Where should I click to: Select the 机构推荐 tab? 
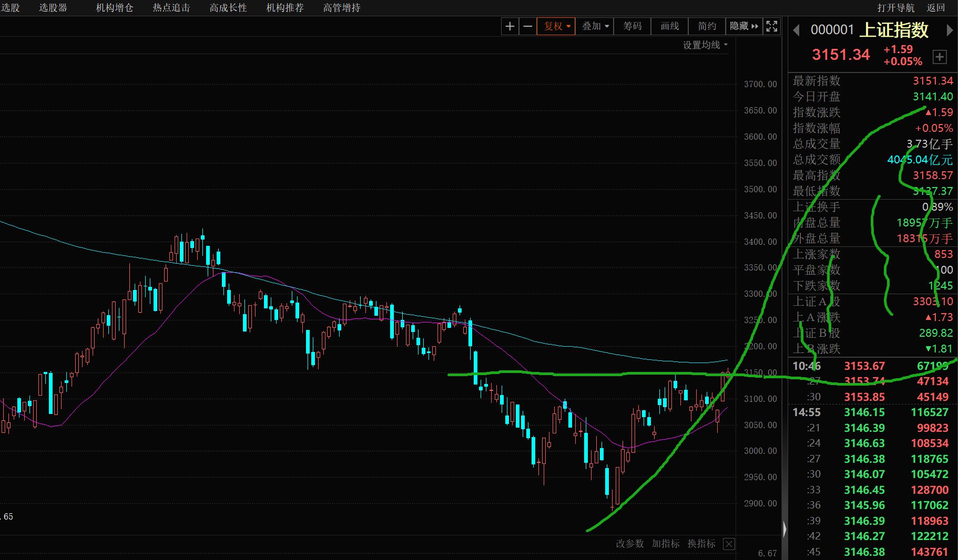[x=285, y=8]
